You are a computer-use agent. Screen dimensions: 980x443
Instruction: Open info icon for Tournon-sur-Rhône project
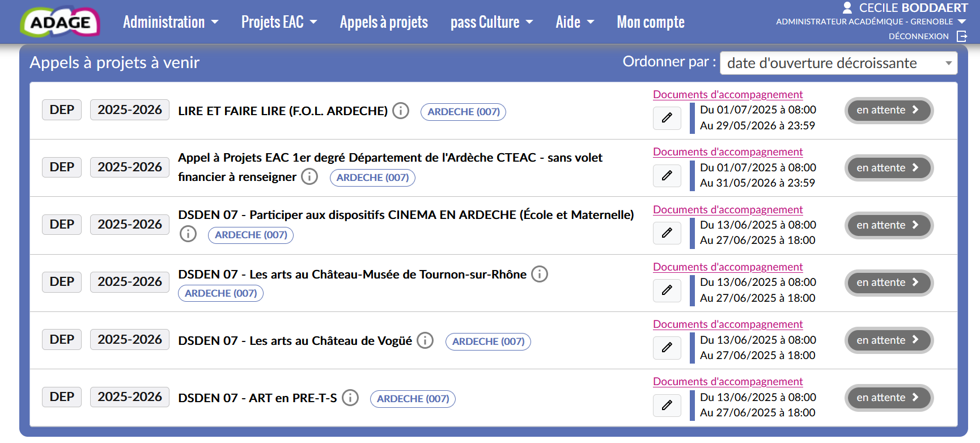pos(540,275)
